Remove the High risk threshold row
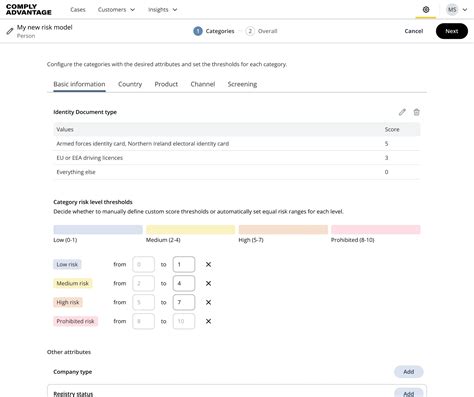The height and width of the screenshot is (397, 474). (x=208, y=302)
